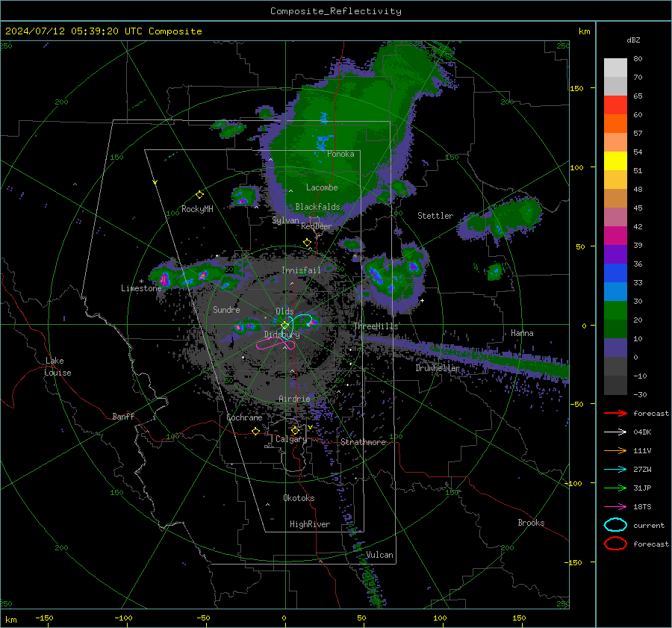Viewport: 672px width, 628px height.
Task: Click the red forecast arrow in legend
Action: point(615,413)
